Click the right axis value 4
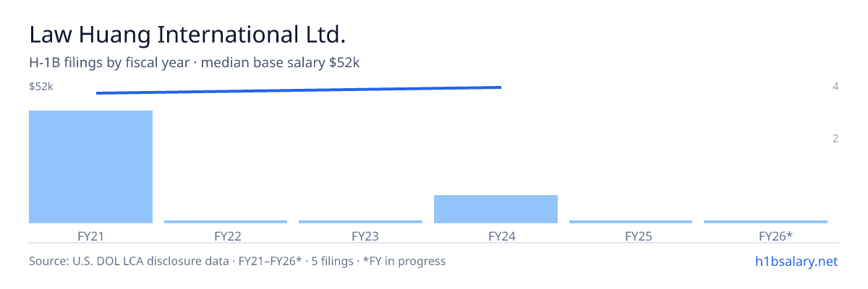Screen dimensions: 868x289 pos(835,87)
